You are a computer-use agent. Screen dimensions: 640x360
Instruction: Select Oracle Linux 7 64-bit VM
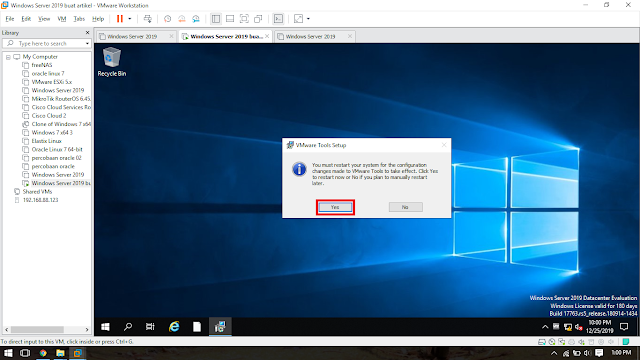57,149
